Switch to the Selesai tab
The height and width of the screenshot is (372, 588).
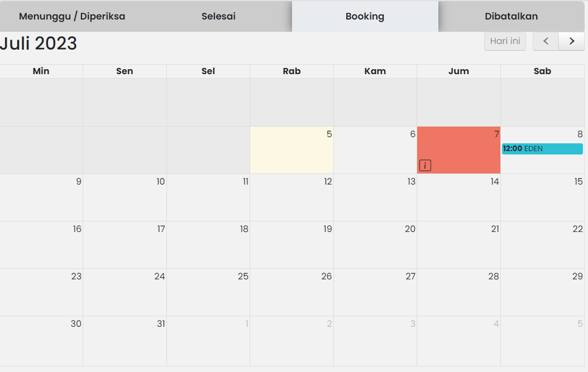point(218,16)
